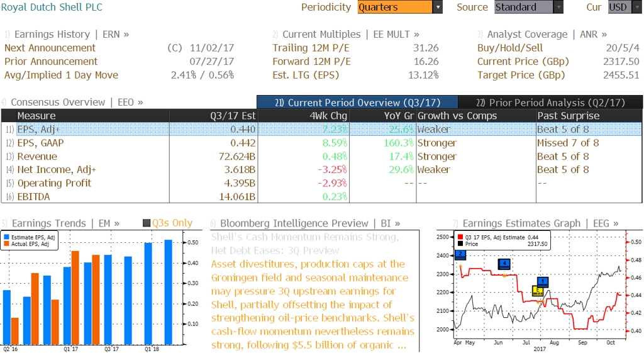
Task: Select the Revenue measure row
Action: pos(321,157)
